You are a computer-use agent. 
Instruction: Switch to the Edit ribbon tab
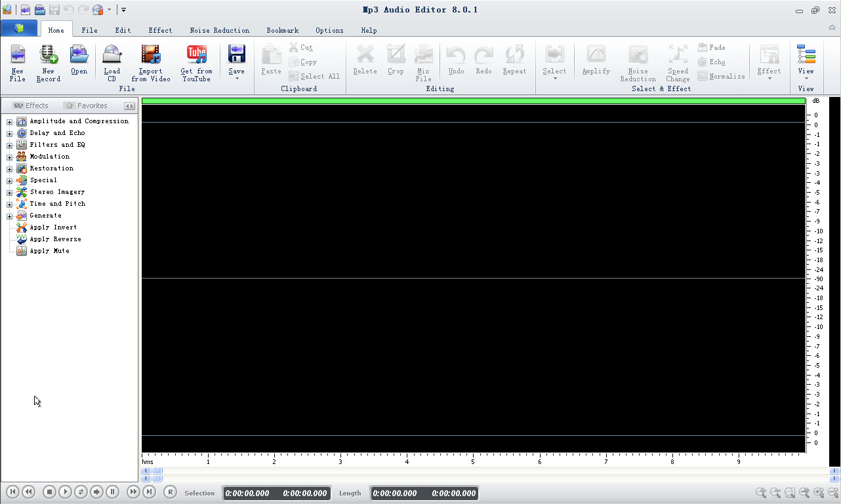[123, 30]
